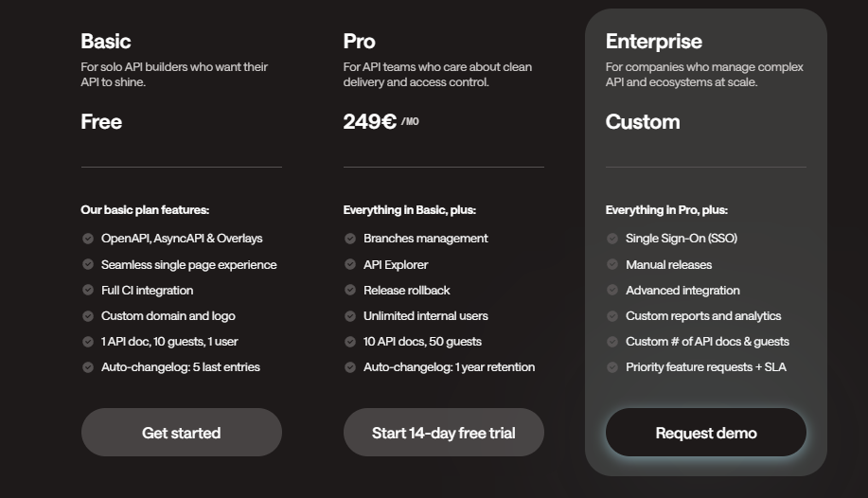Screen dimensions: 868x498
Task: Click checkmark icon next to Single Sign-On (SSO)
Action: [x=612, y=239]
